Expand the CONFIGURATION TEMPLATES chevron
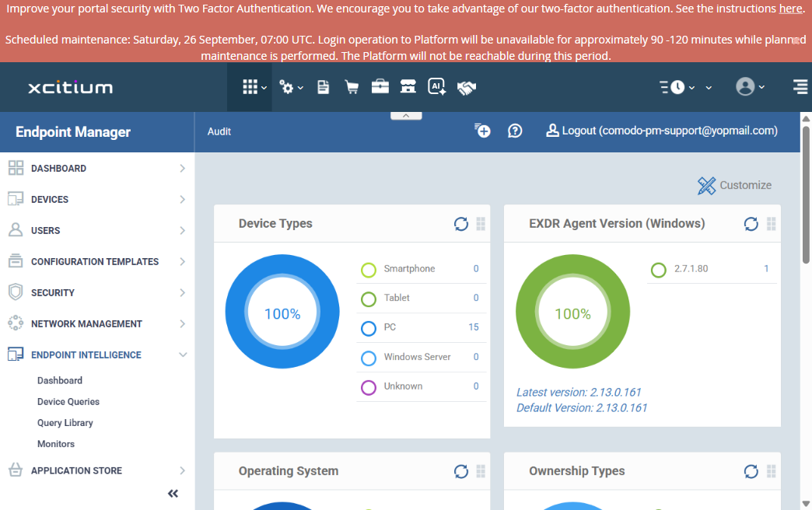This screenshot has height=510, width=812. tap(182, 261)
